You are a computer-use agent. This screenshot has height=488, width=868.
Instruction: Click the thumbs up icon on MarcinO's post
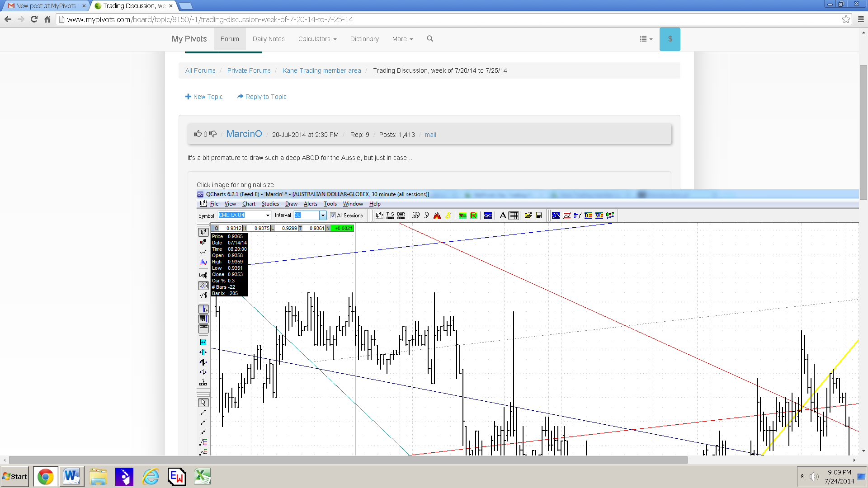coord(198,134)
